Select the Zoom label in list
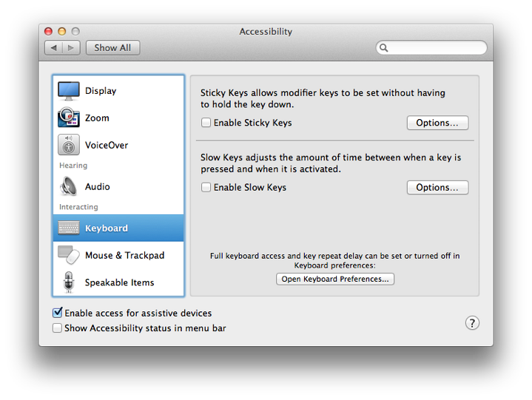Image resolution: width=532 pixels, height=400 pixels. click(x=97, y=118)
